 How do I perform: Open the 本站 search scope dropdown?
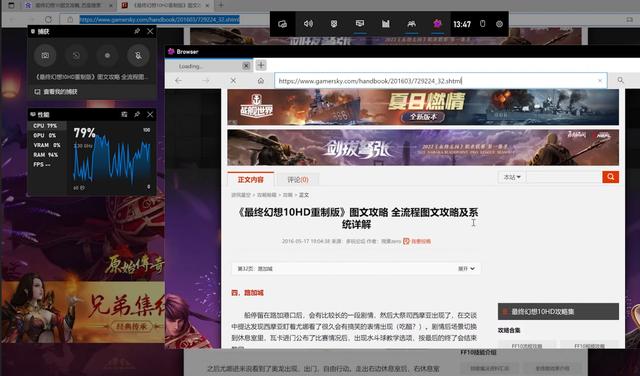pyautogui.click(x=512, y=177)
